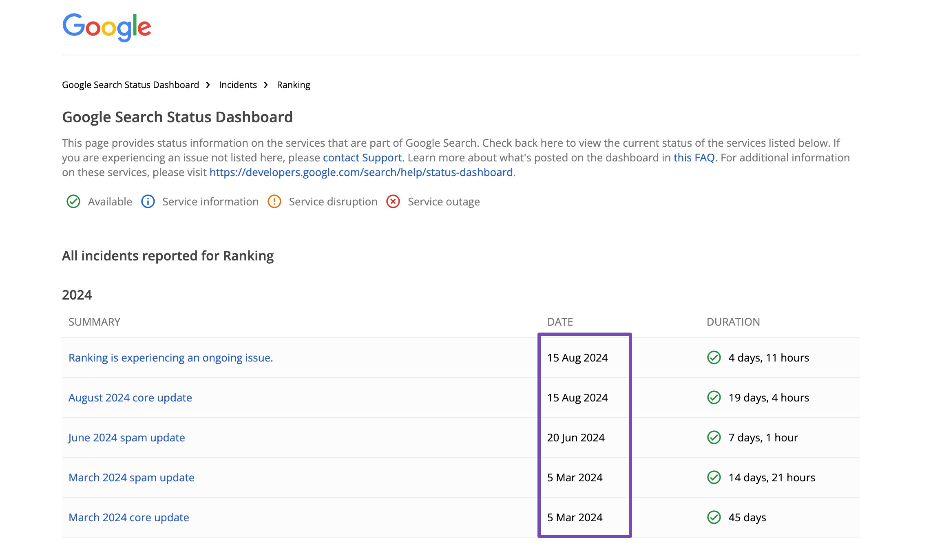Open developers.google.com status-dashboard URL
Screen dimensions: 942x560
coord(361,172)
